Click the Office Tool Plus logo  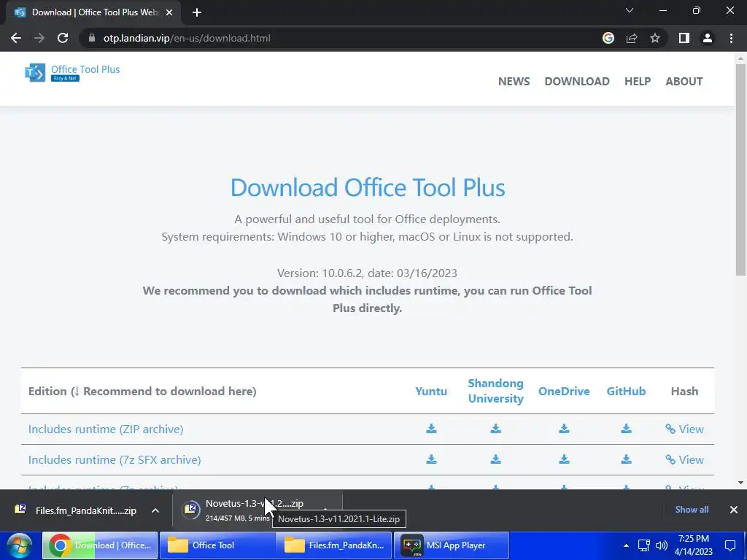[x=72, y=72]
